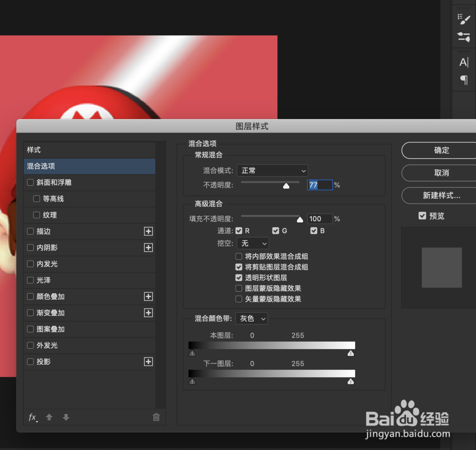Enable the 图案叠加 checkbox
This screenshot has width=476, height=450.
pyautogui.click(x=30, y=329)
